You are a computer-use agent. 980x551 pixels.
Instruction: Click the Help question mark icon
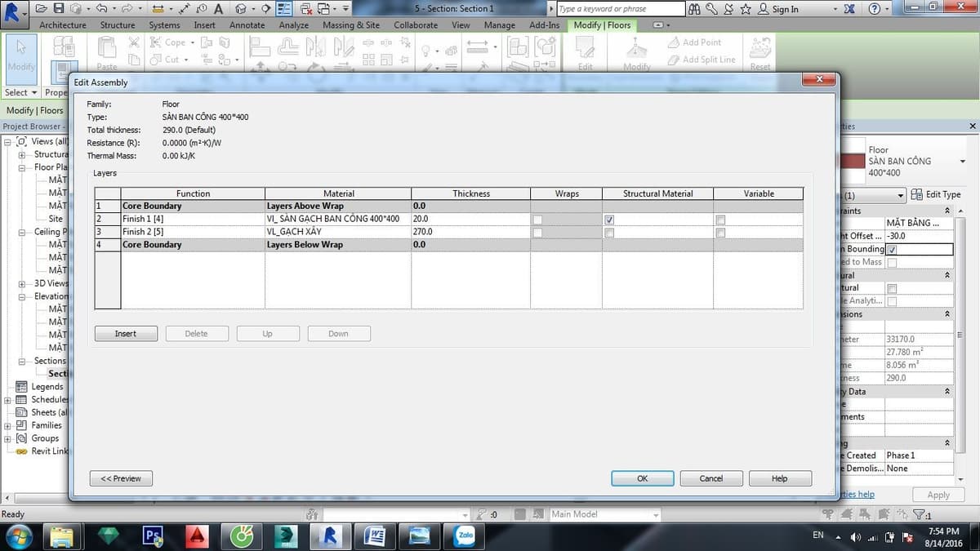[875, 9]
